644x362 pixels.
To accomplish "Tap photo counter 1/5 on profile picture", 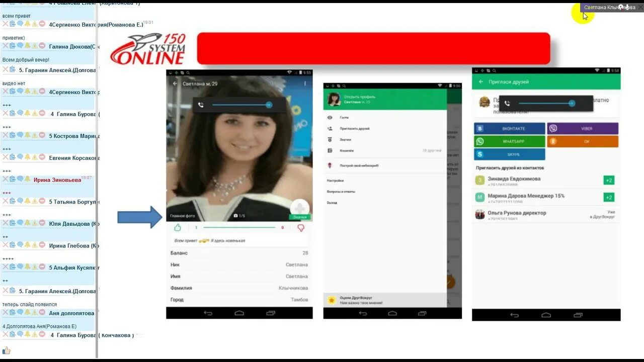I will [239, 216].
